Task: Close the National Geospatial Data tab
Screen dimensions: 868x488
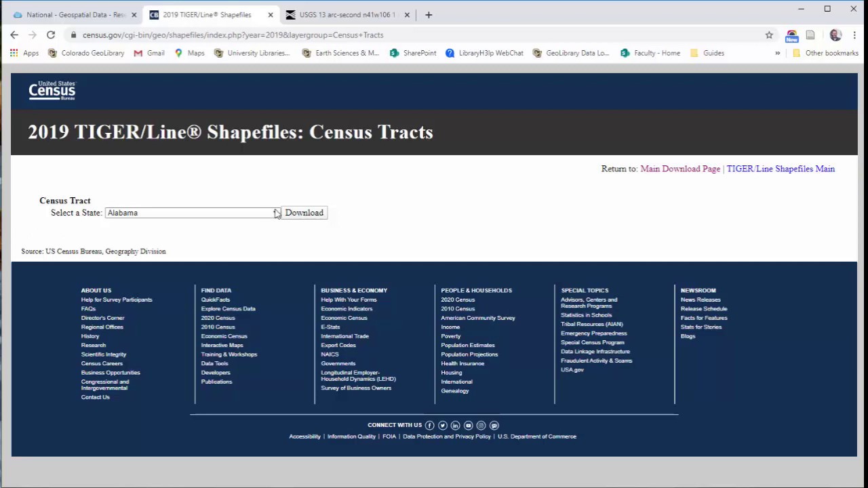Action: [x=134, y=14]
